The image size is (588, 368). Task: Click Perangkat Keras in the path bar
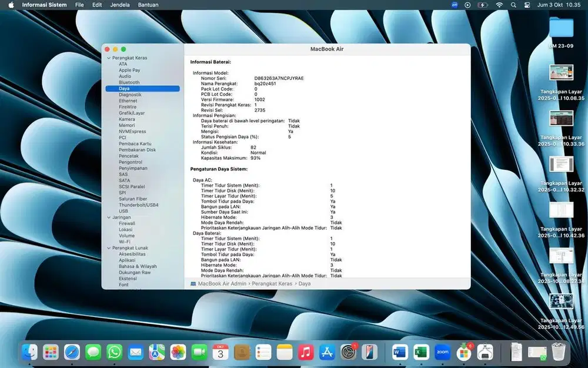pos(273,283)
